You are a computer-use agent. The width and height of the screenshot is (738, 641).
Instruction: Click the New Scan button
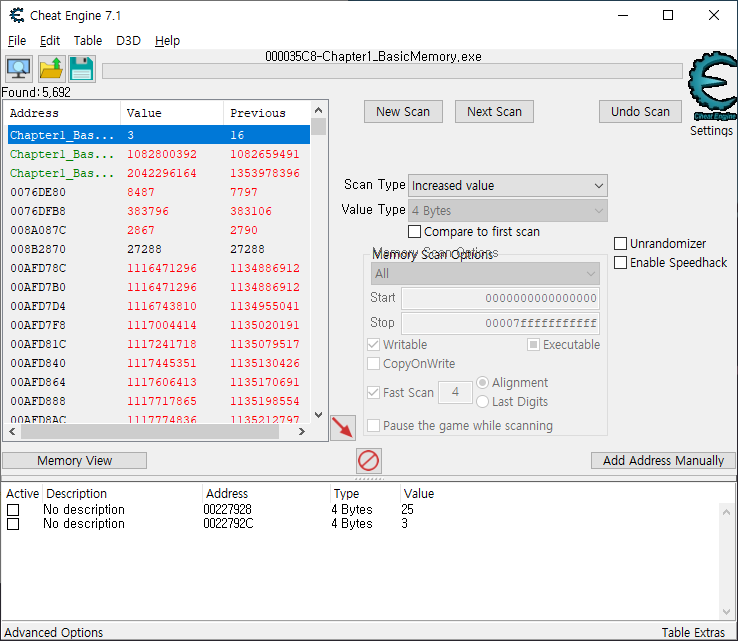point(403,112)
